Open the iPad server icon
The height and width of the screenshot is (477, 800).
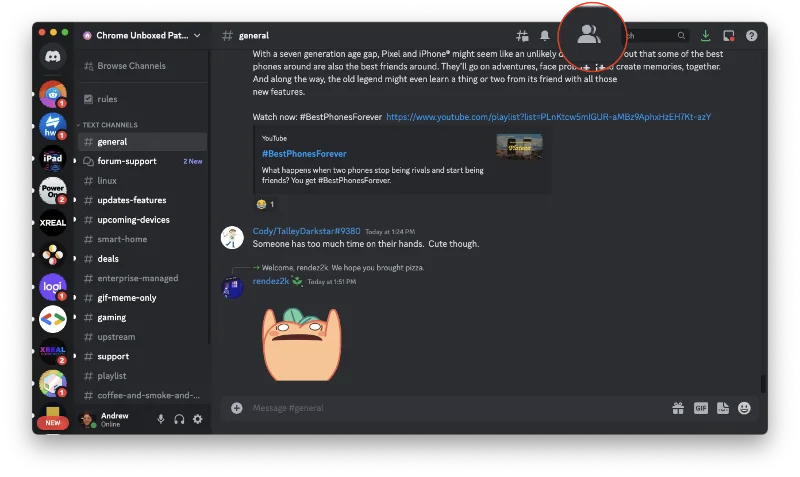[53, 158]
